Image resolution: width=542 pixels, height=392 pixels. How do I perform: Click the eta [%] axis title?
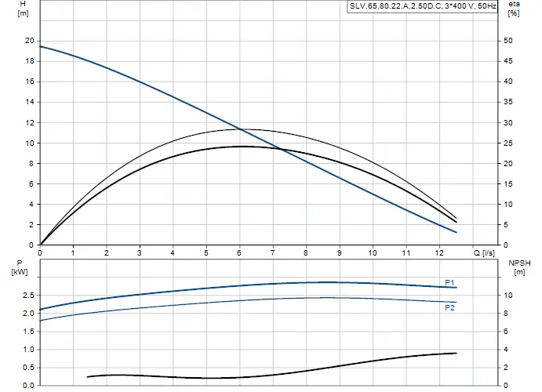click(514, 9)
